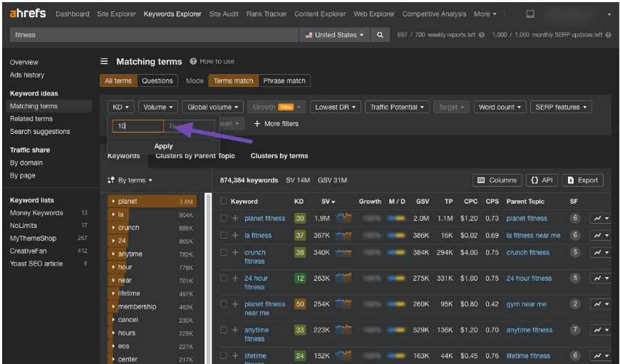The height and width of the screenshot is (364, 620).
Task: Expand the planet term group
Action: 113,201
